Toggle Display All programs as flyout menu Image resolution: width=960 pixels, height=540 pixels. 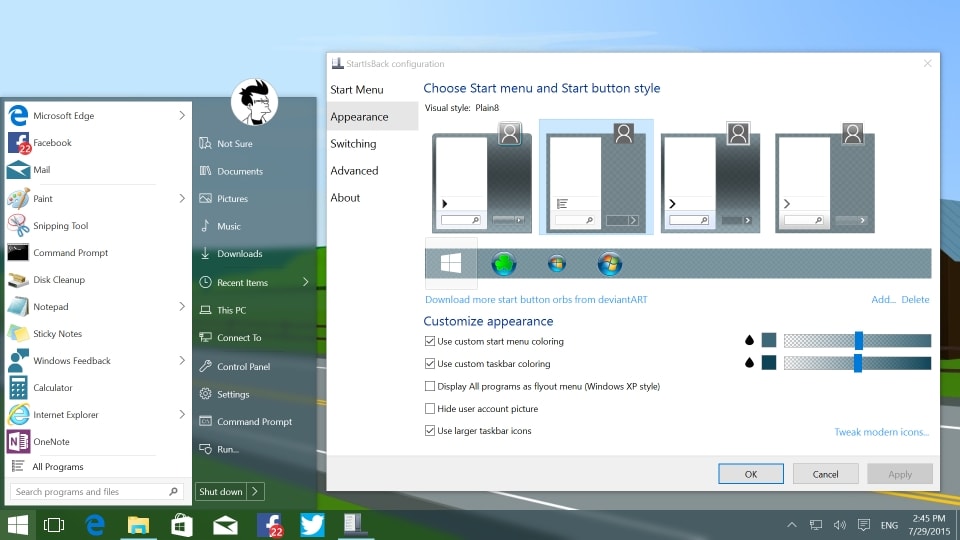point(430,386)
